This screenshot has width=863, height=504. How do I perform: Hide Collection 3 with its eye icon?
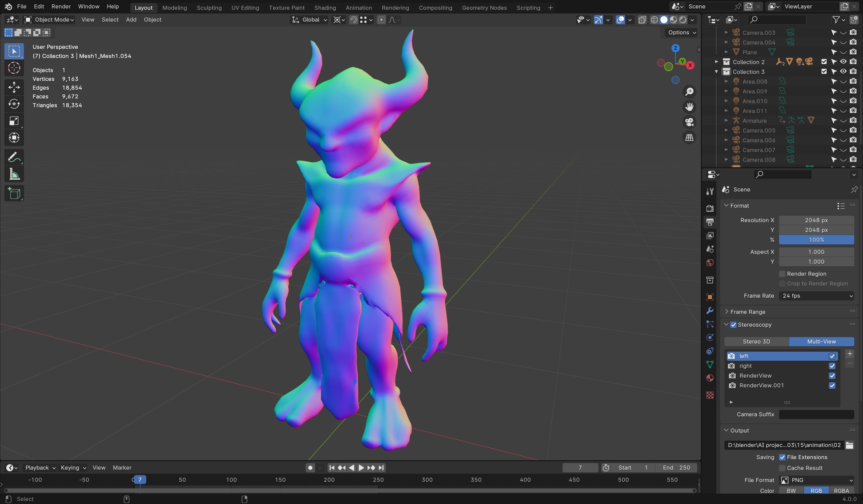[843, 71]
